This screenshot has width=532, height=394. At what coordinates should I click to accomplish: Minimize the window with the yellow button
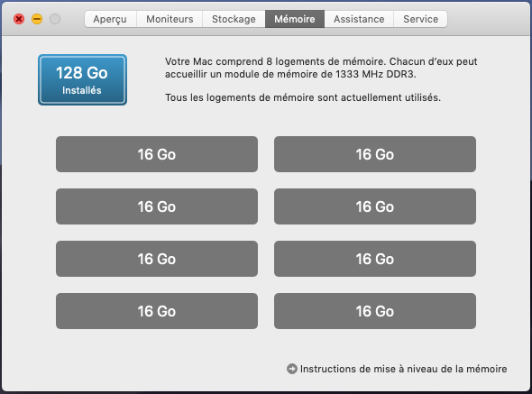pyautogui.click(x=37, y=19)
